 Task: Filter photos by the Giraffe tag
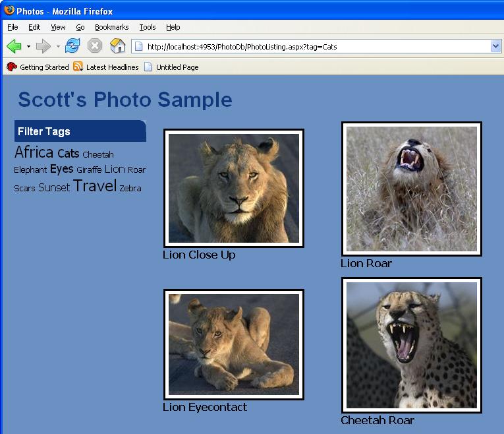click(89, 170)
